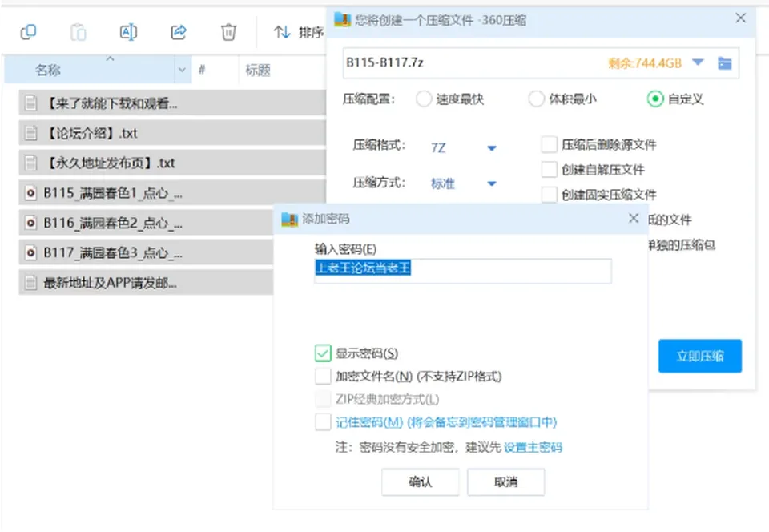Click the sort arrows icon labeled 排序
Screen dimensions: 769x532
click(282, 32)
